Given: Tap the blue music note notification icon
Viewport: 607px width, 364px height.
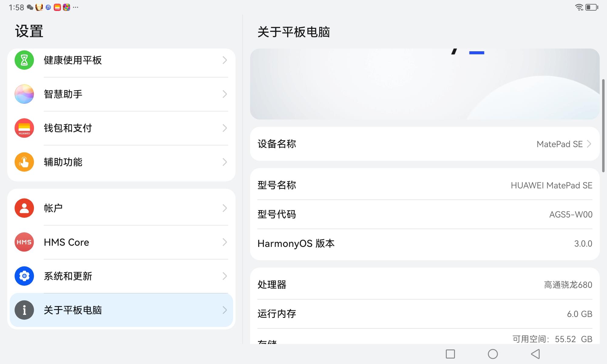Looking at the screenshot, I should pyautogui.click(x=48, y=7).
